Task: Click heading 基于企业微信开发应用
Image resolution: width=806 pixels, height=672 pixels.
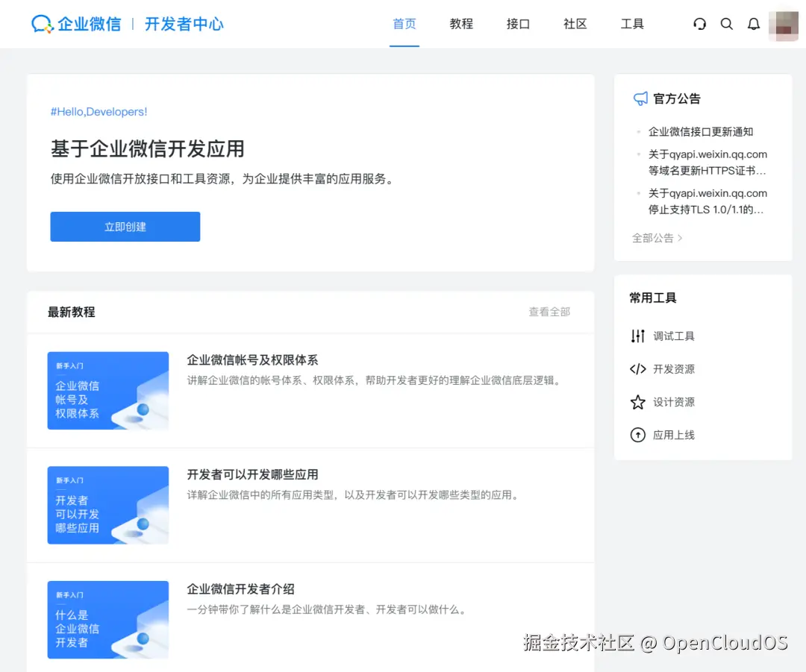Action: 148,149
